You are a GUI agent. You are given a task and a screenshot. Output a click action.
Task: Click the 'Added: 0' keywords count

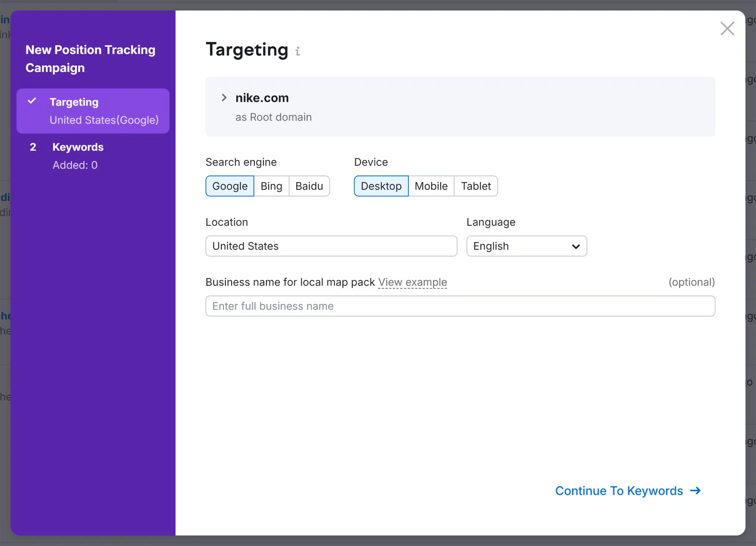(x=75, y=165)
